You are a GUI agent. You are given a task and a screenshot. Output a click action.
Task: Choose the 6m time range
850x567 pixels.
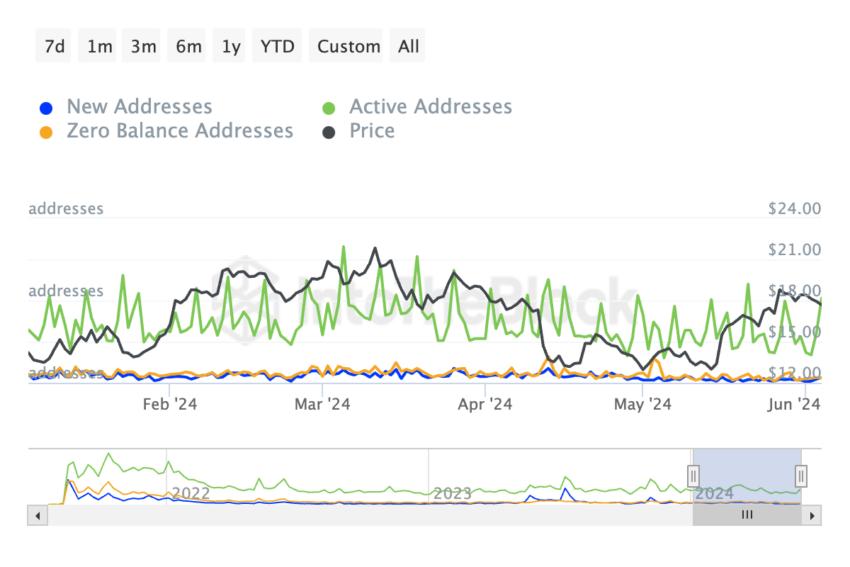tap(187, 46)
